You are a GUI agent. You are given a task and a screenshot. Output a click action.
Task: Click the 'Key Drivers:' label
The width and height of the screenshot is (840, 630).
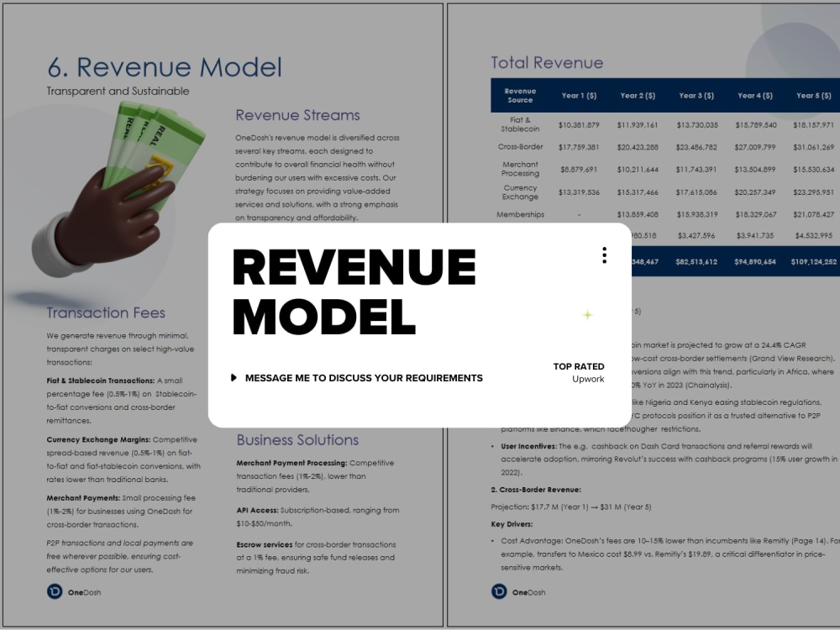(512, 524)
